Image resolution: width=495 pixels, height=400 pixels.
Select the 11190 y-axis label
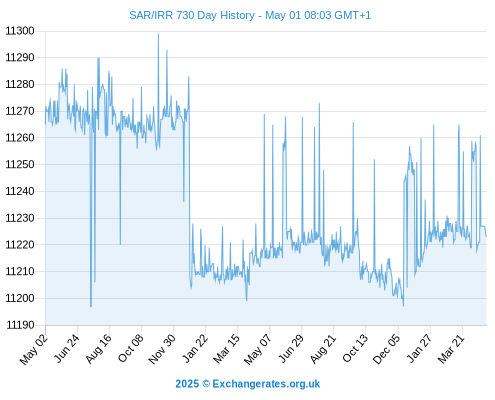click(x=20, y=325)
